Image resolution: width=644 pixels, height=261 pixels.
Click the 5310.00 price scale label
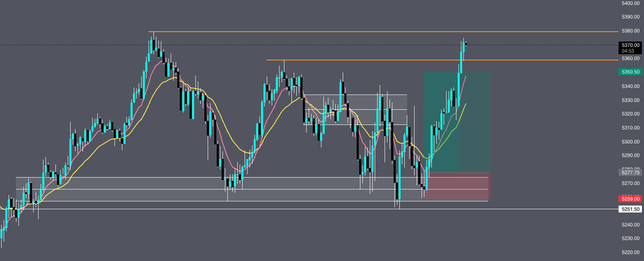pos(630,128)
